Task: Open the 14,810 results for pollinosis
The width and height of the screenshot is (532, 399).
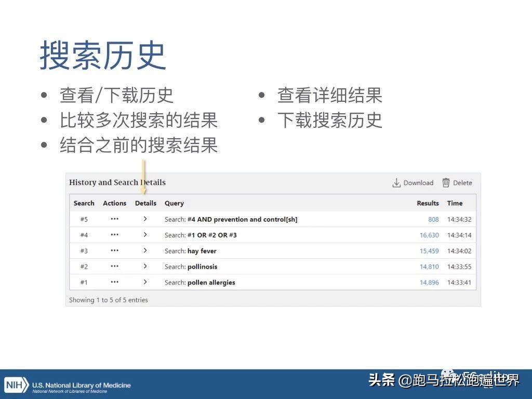Action: pyautogui.click(x=428, y=267)
